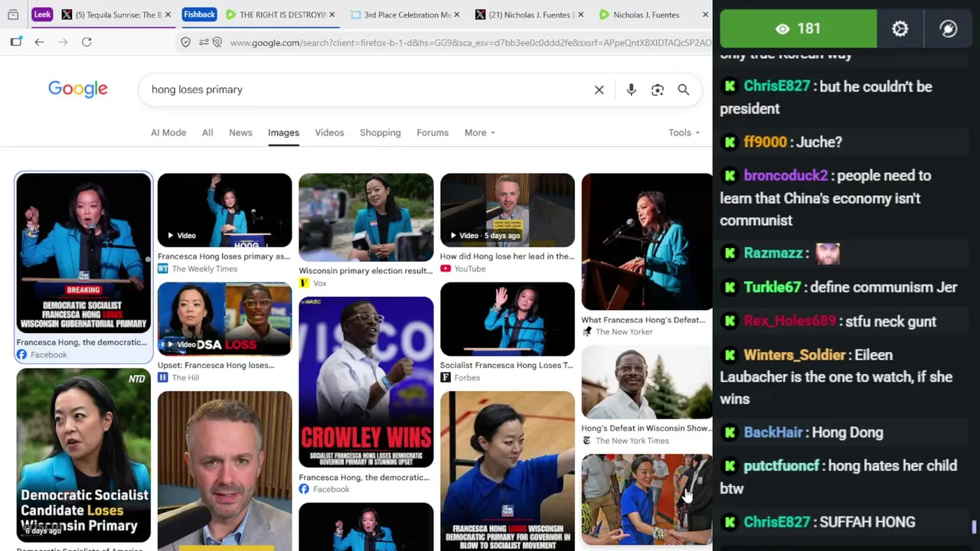The image size is (980, 551).
Task: Open the BREAKING Francesca Hong loses thumbnail
Action: (x=83, y=253)
